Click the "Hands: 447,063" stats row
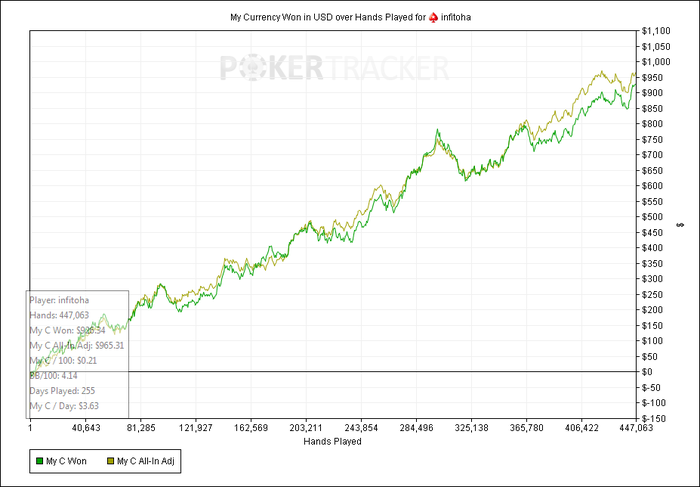Image resolution: width=700 pixels, height=487 pixels. (59, 315)
